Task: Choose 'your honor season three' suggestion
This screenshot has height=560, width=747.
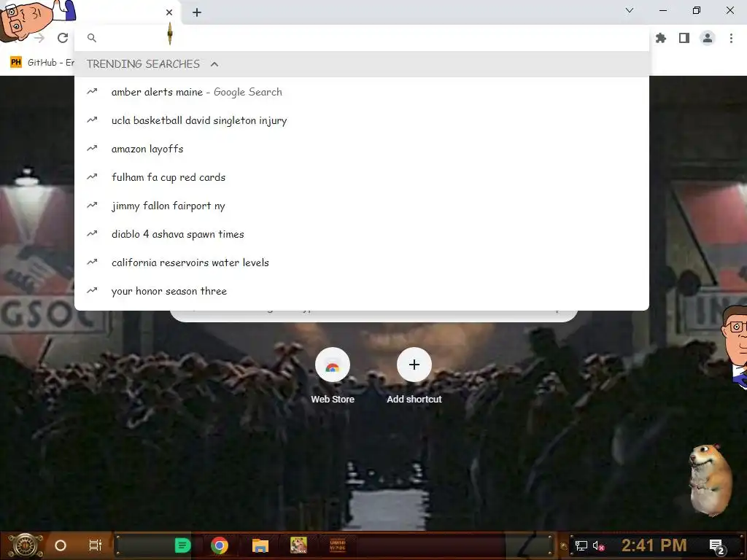Action: [x=362, y=291]
